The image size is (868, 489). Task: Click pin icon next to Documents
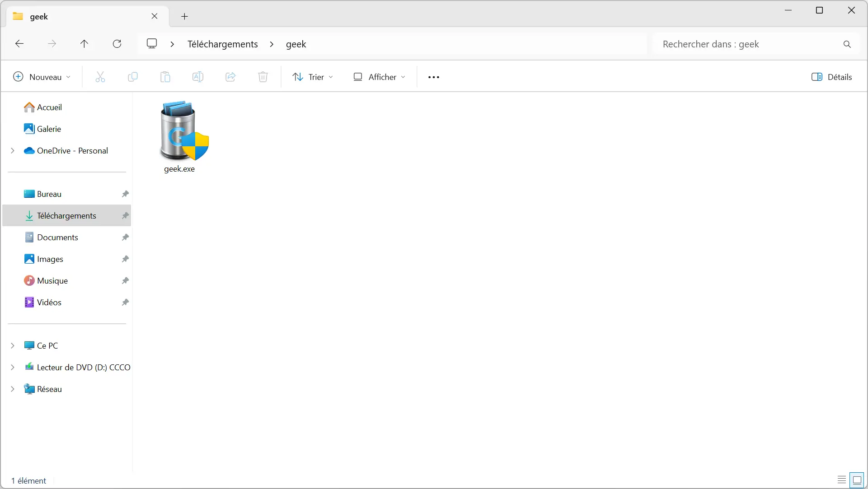coord(125,238)
